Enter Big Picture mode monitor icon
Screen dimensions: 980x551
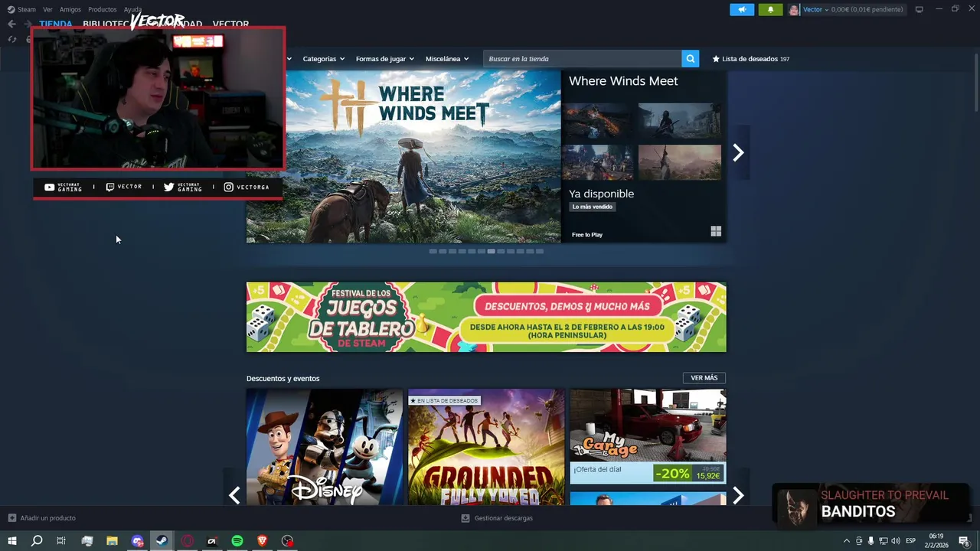pos(919,9)
